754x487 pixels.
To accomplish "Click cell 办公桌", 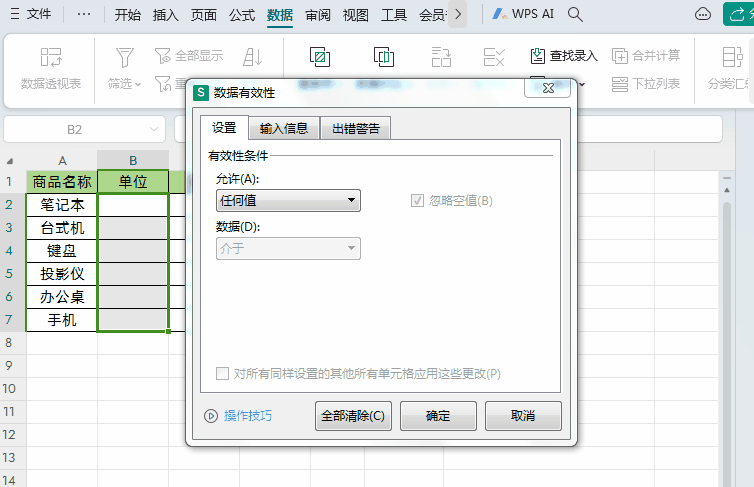I will 62,297.
